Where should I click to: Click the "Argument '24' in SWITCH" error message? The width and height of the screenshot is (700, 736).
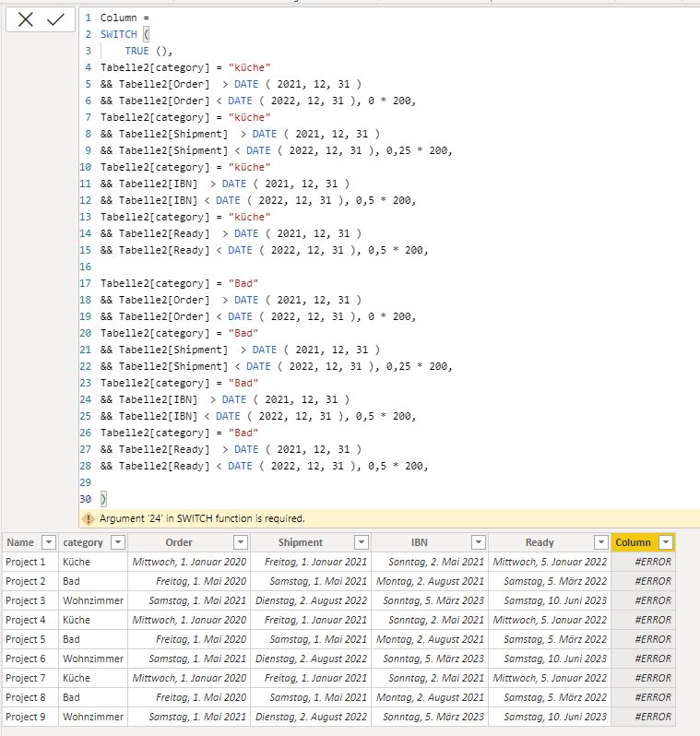click(202, 518)
